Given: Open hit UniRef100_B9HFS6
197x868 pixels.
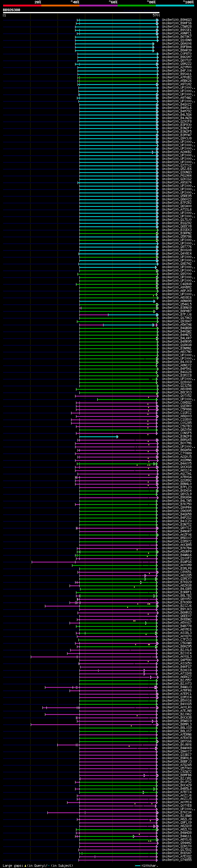Looking at the screenshot, I should [x=177, y=23].
